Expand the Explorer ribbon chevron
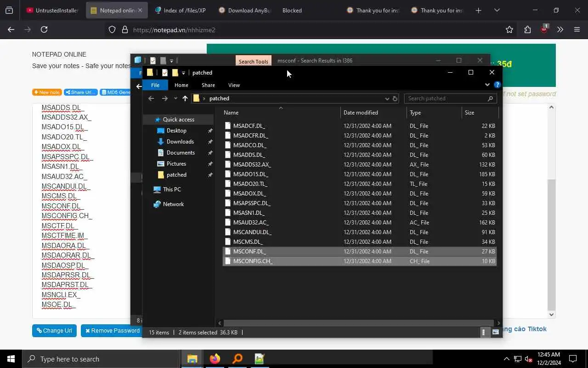Screen dimensions: 588x368 487,85
